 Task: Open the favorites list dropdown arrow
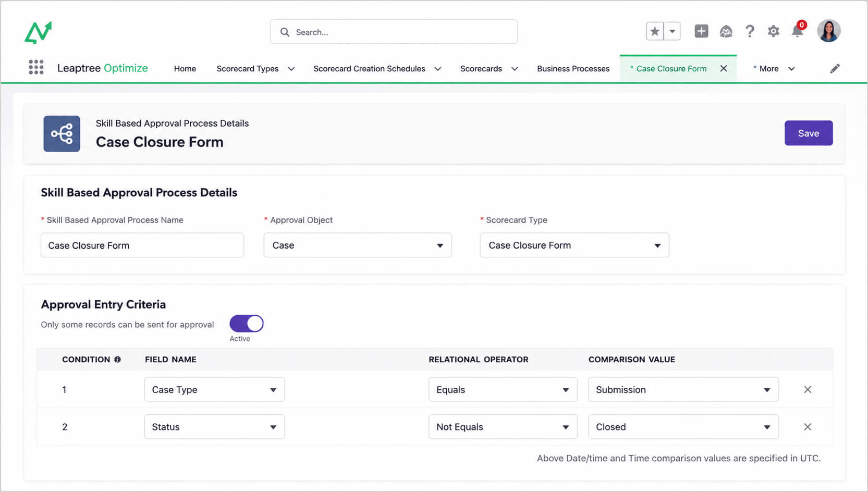pos(673,31)
